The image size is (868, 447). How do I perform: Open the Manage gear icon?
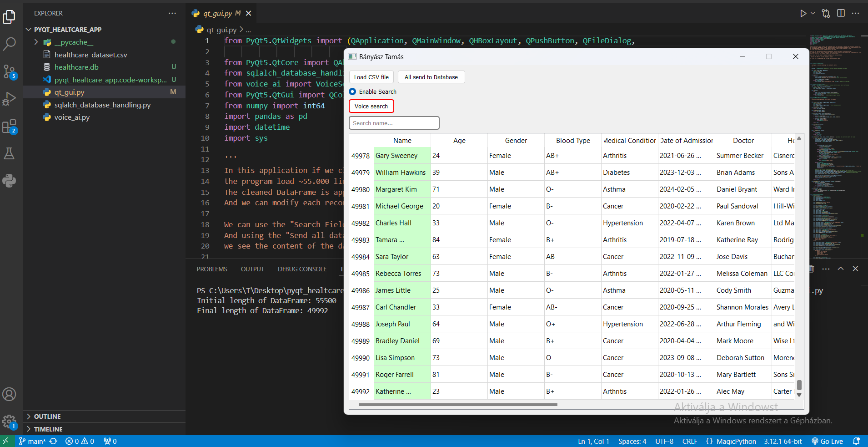point(9,422)
